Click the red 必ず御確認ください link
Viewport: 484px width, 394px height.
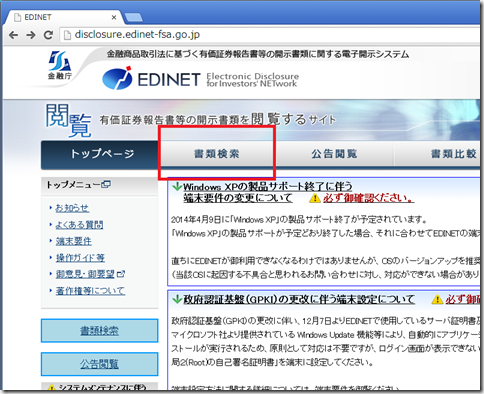tap(368, 198)
